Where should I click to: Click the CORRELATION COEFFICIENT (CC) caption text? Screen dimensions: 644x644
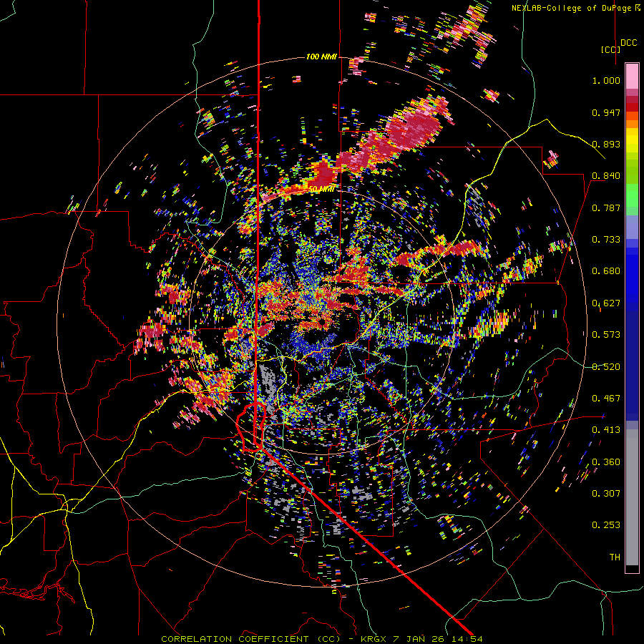251,639
